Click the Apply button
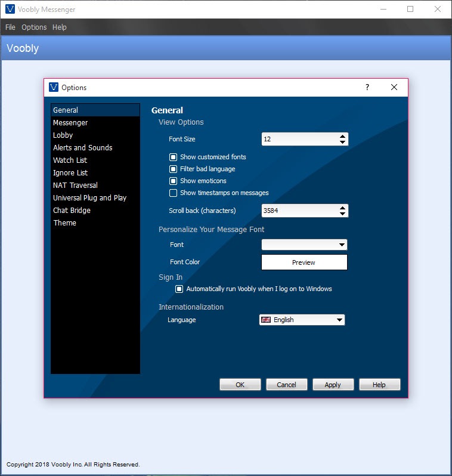Image resolution: width=452 pixels, height=476 pixels. point(333,385)
